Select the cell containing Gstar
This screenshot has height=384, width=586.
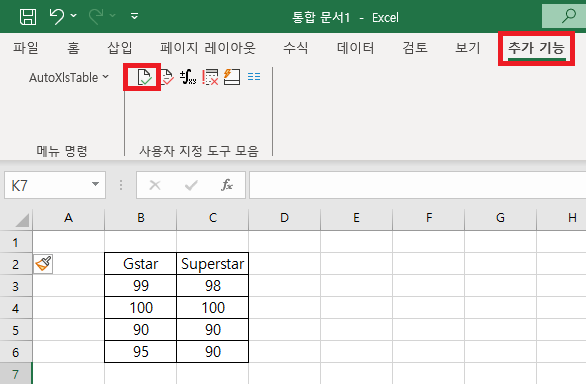pyautogui.click(x=141, y=264)
